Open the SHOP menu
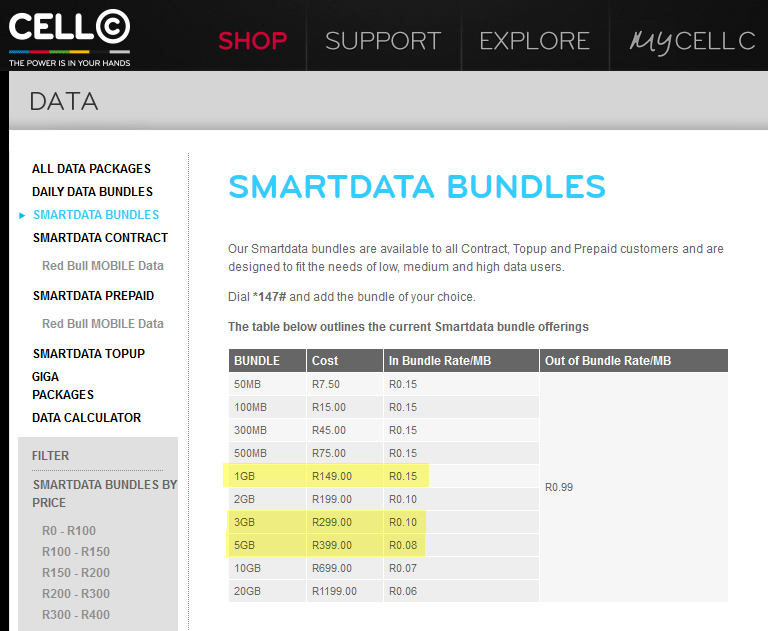Image resolution: width=768 pixels, height=631 pixels. (x=253, y=41)
